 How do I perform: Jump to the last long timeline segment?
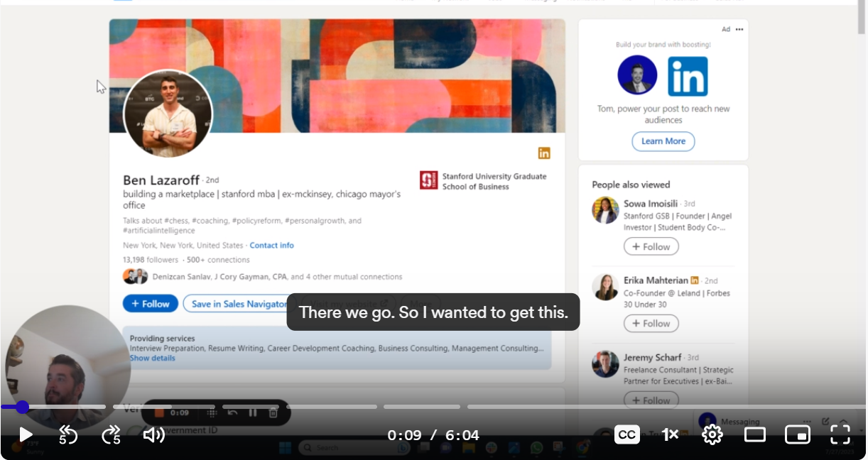666,407
